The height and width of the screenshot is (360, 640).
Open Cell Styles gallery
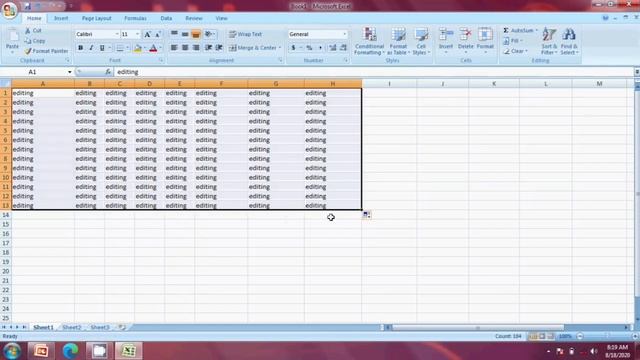point(421,41)
